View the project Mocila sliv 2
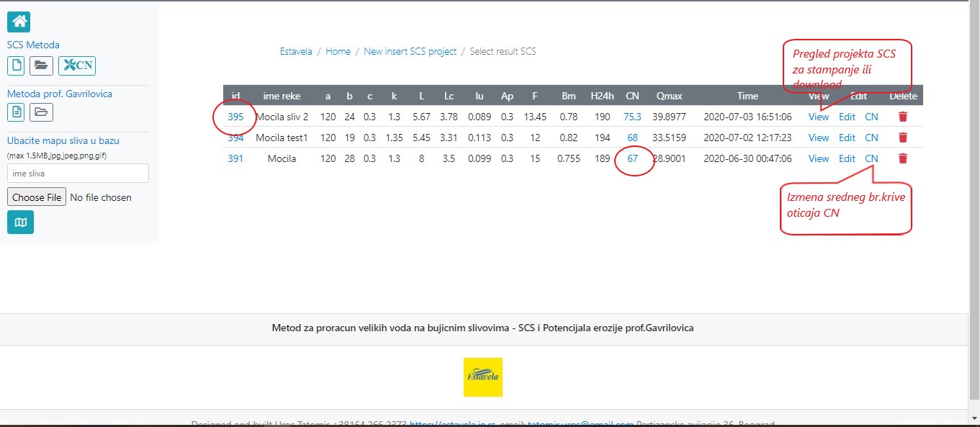The image size is (980, 427). tap(819, 117)
